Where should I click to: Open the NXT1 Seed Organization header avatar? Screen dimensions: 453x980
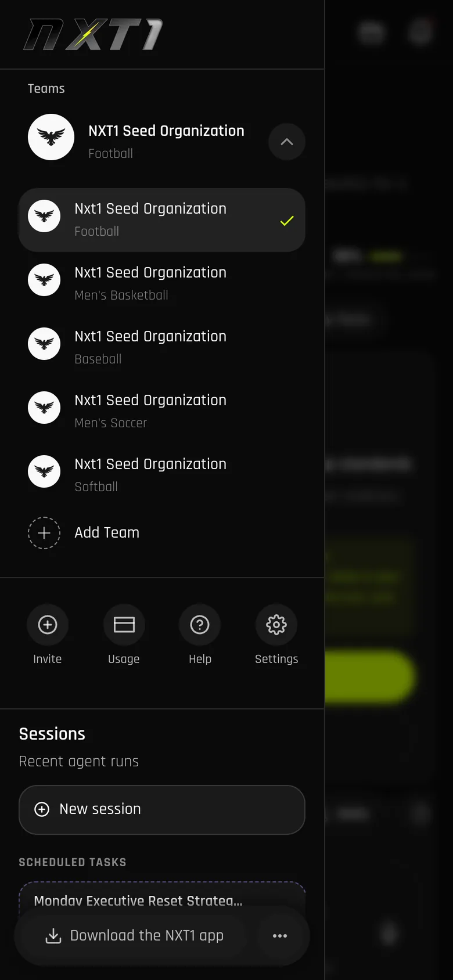51,137
